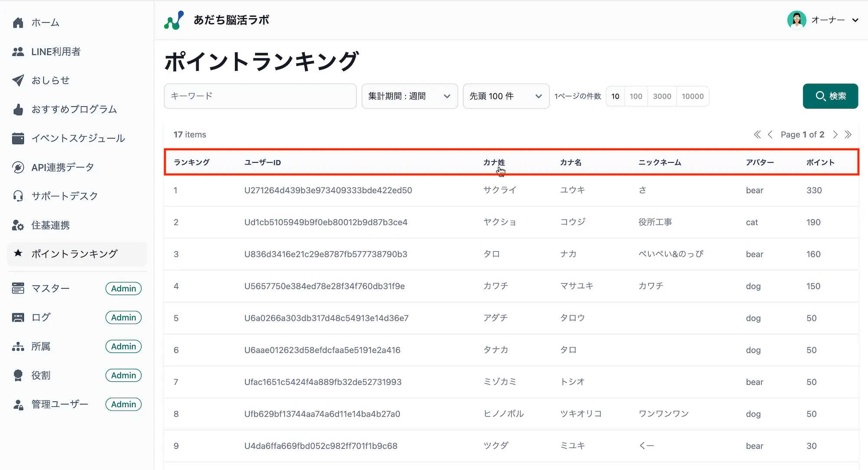This screenshot has height=470, width=868.
Task: Open the マスター admin menu item
Action: click(x=50, y=289)
